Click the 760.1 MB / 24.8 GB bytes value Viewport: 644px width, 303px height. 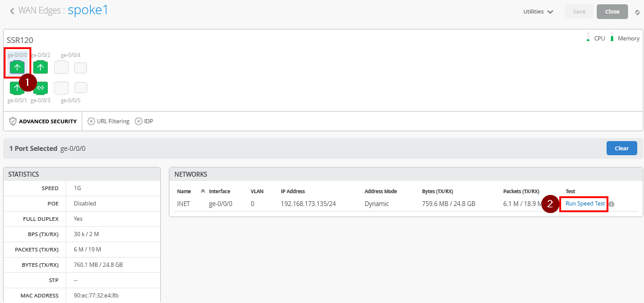98,265
